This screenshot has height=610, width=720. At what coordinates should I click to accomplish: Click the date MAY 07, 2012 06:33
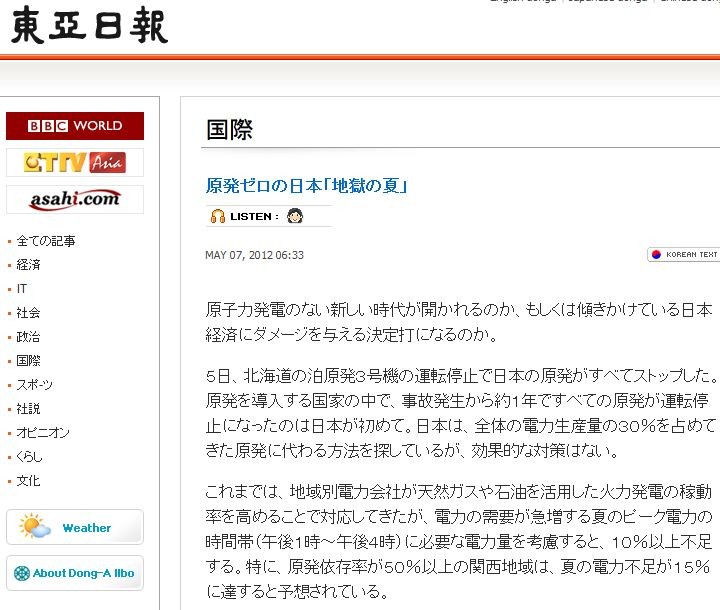tap(254, 255)
